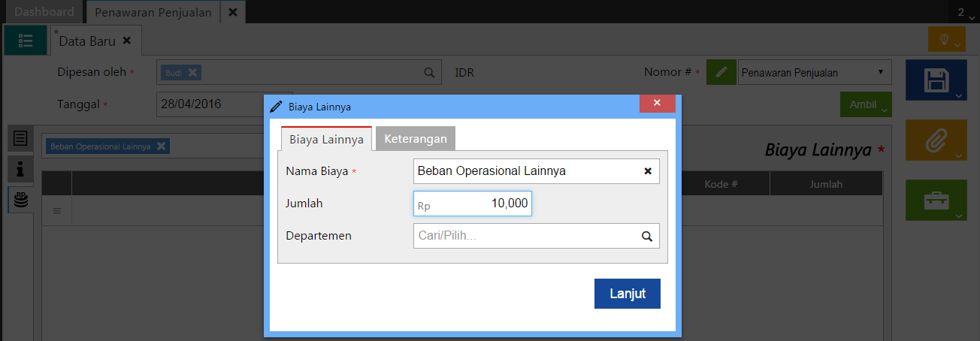Click the green briefcase icon
The width and height of the screenshot is (980, 341).
tap(936, 200)
